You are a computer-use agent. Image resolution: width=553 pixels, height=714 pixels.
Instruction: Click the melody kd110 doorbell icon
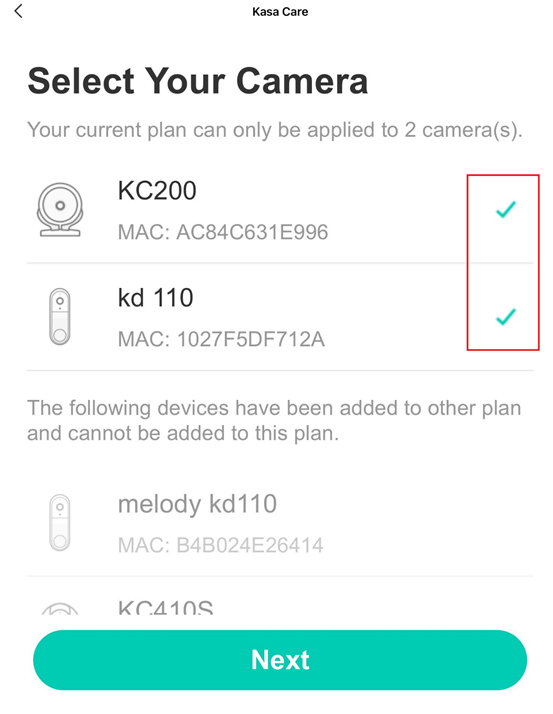click(x=60, y=523)
